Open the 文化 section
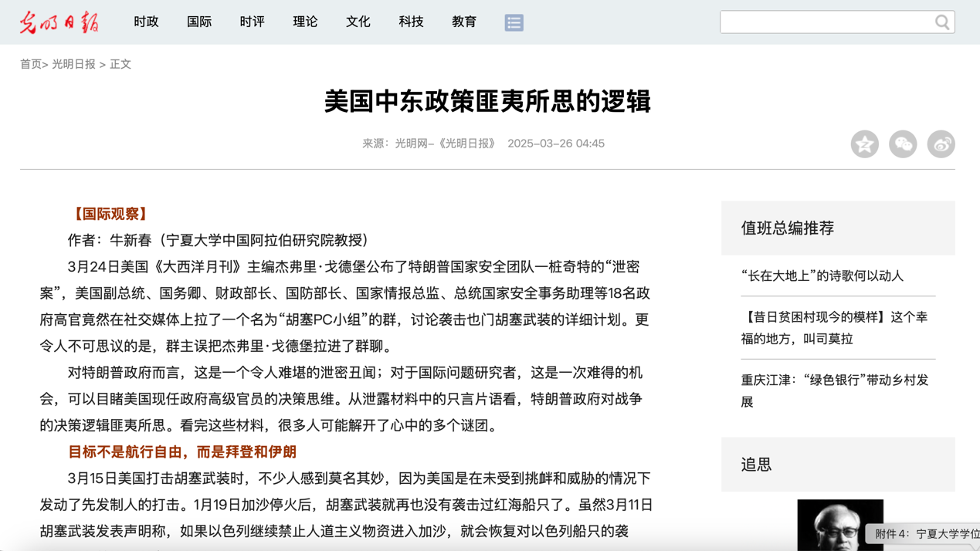This screenshot has height=551, width=980. (x=358, y=22)
